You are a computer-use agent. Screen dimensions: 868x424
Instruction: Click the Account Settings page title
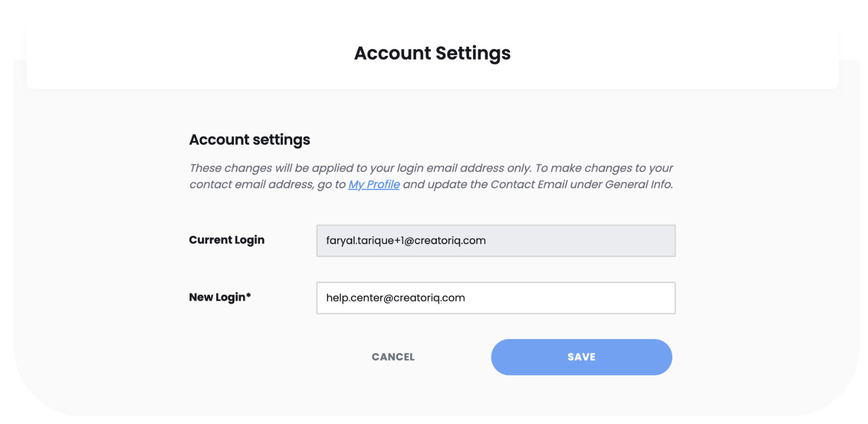[x=433, y=53]
